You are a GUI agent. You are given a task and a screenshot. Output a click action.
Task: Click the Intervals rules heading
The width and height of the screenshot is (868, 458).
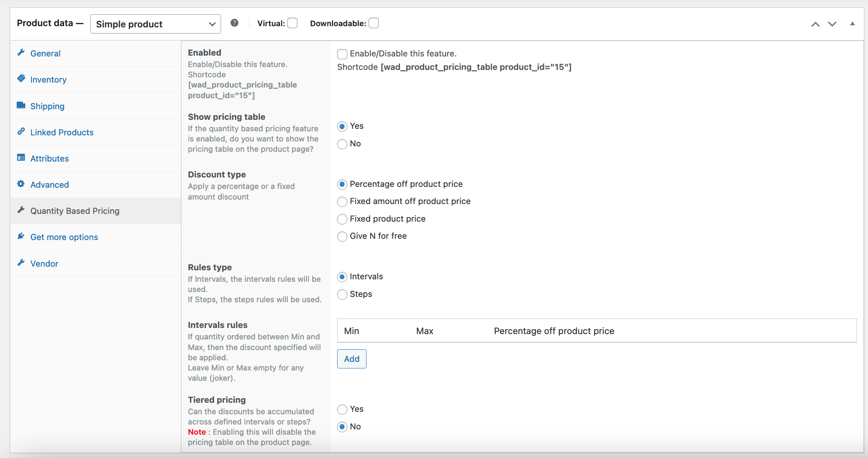(217, 325)
